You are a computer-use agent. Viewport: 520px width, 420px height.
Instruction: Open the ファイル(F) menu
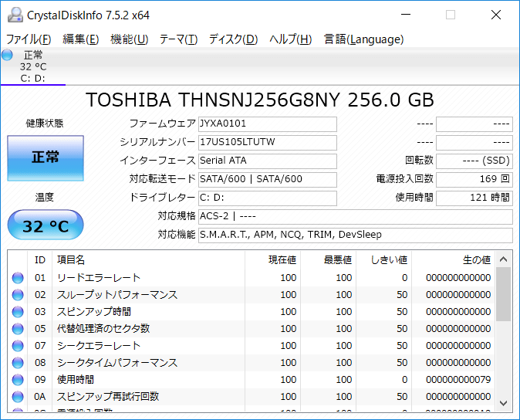[x=29, y=39]
